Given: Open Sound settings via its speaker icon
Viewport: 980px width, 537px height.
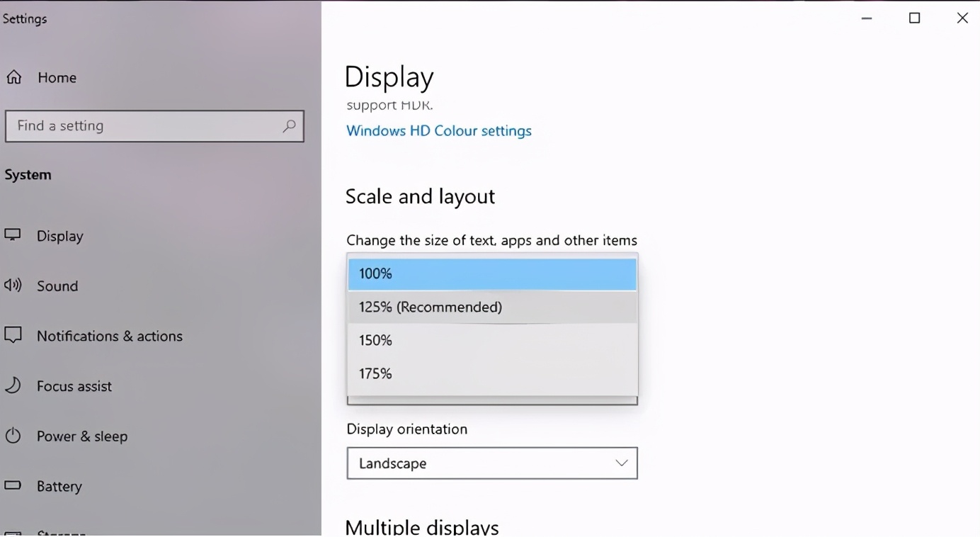Looking at the screenshot, I should 13,286.
